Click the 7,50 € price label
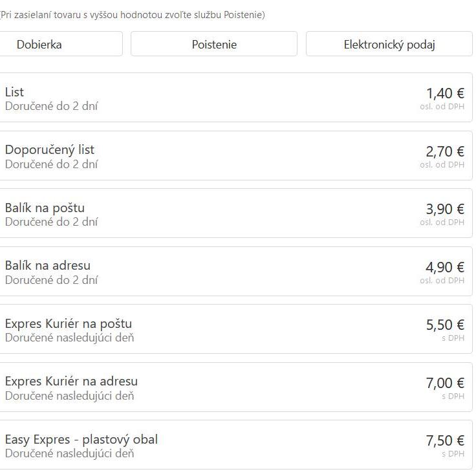This screenshot has height=476, width=476. point(445,441)
